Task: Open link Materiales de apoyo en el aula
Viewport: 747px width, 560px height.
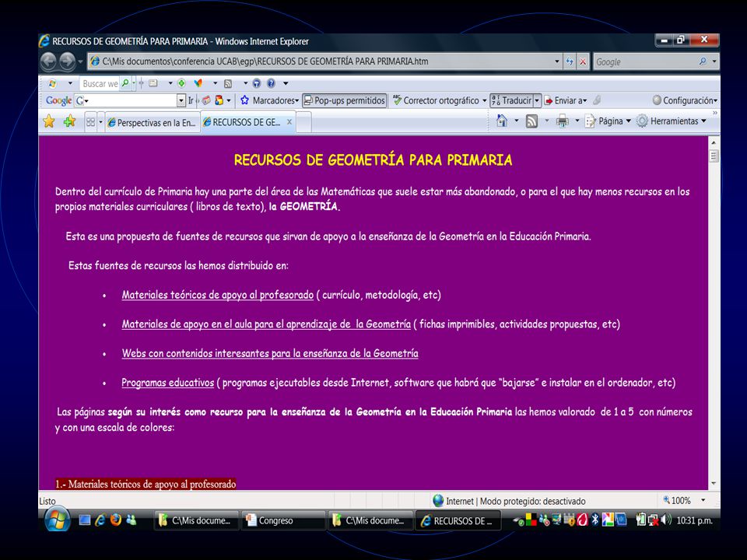Action: [266, 324]
